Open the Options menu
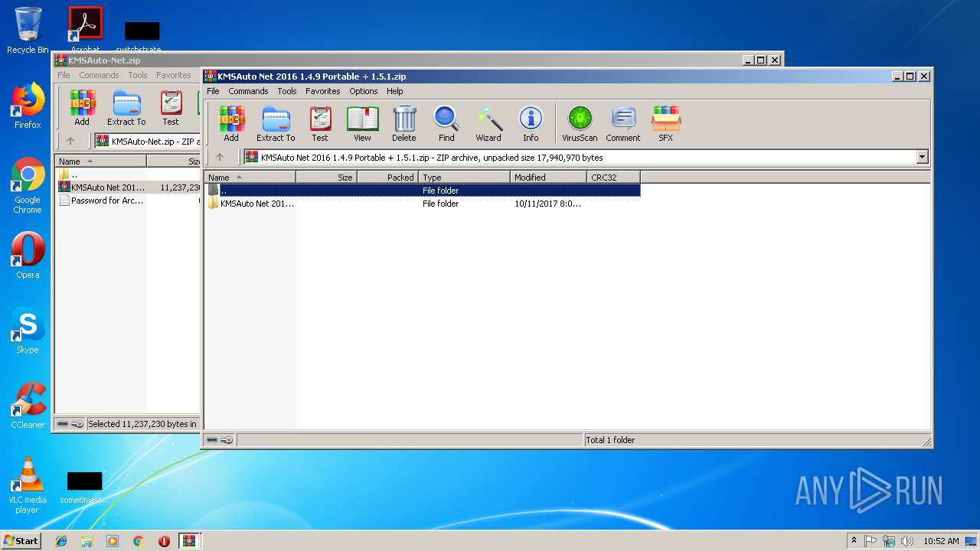Image resolution: width=980 pixels, height=551 pixels. pyautogui.click(x=364, y=91)
